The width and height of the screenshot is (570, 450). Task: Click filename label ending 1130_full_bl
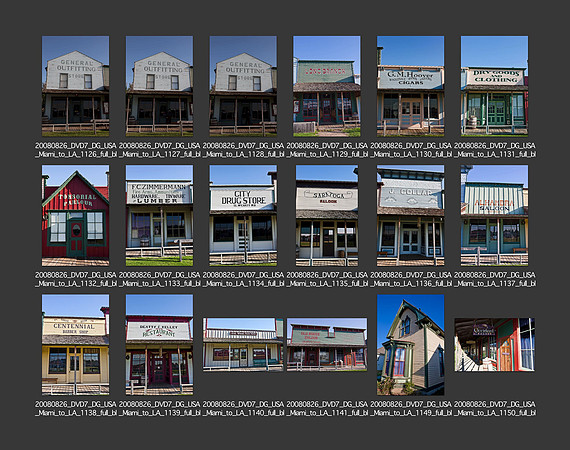point(411,150)
